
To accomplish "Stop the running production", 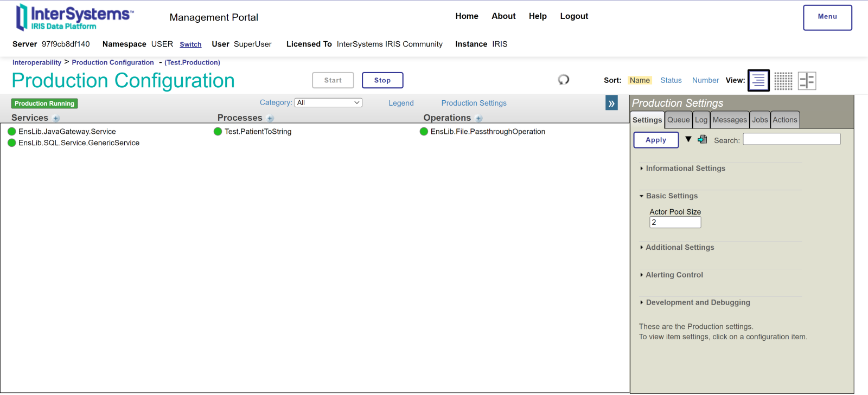I will click(x=382, y=80).
